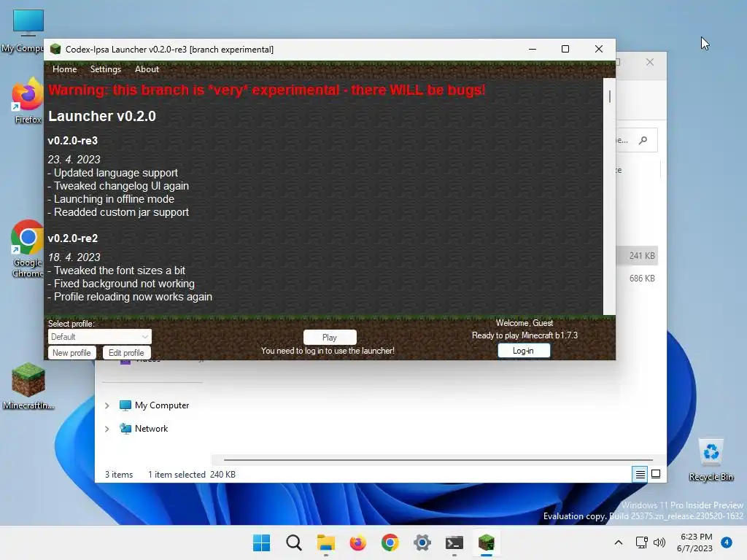This screenshot has width=747, height=560.
Task: Click 'Ready to play Minecraft b1.7.3' text
Action: (x=525, y=335)
